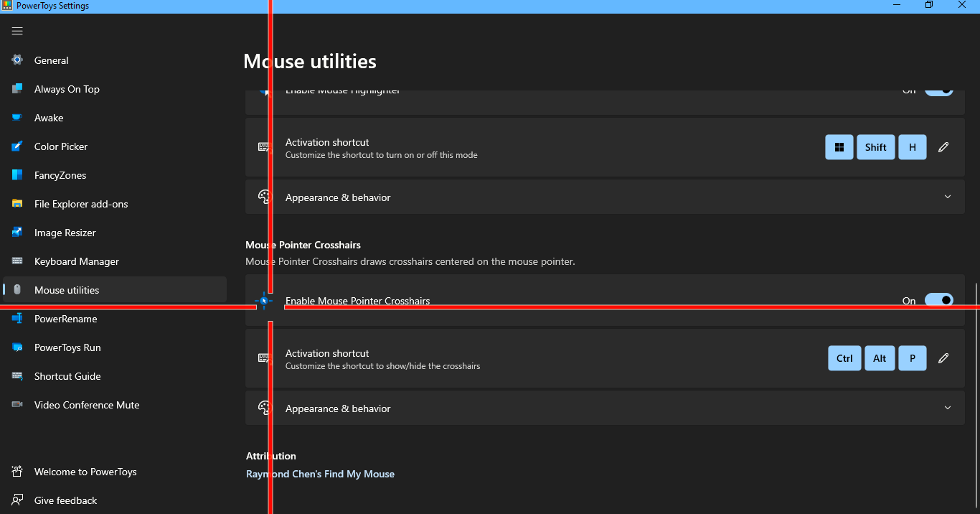Click the File Explorer add-ons folder icon
The width and height of the screenshot is (980, 514).
[17, 204]
